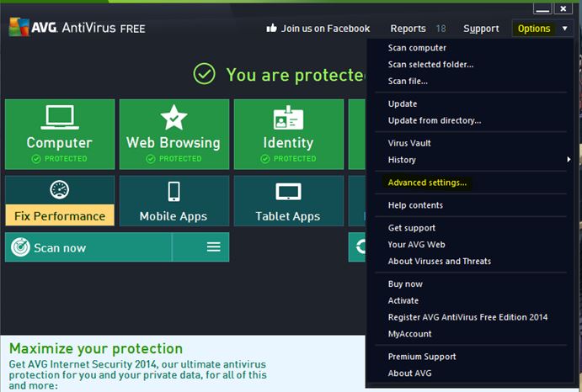
Task: Click the radar icon beside Scan now
Action: (x=20, y=247)
